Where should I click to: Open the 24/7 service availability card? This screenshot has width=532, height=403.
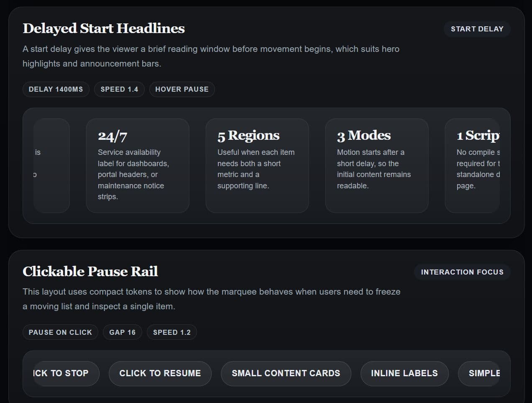coord(138,165)
